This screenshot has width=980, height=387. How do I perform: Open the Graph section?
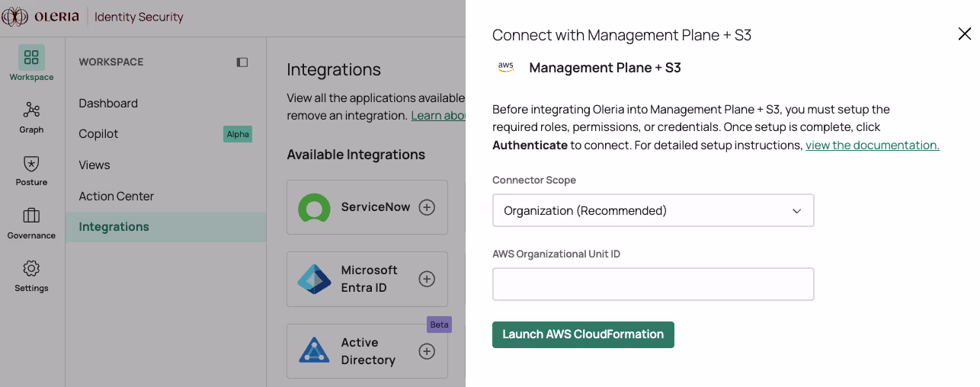click(31, 117)
